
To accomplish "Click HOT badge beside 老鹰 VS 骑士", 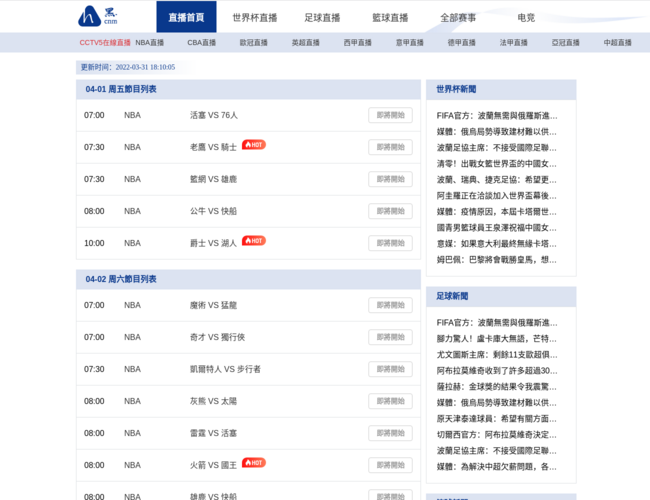I will pos(254,145).
